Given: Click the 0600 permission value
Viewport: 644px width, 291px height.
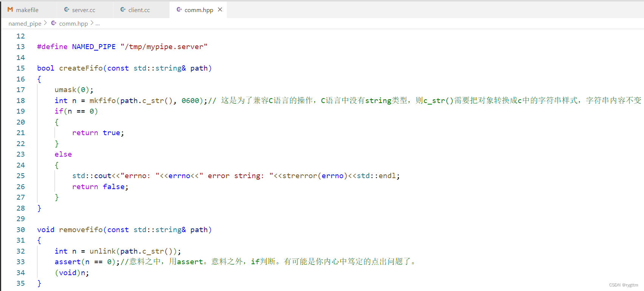Looking at the screenshot, I should 190,101.
